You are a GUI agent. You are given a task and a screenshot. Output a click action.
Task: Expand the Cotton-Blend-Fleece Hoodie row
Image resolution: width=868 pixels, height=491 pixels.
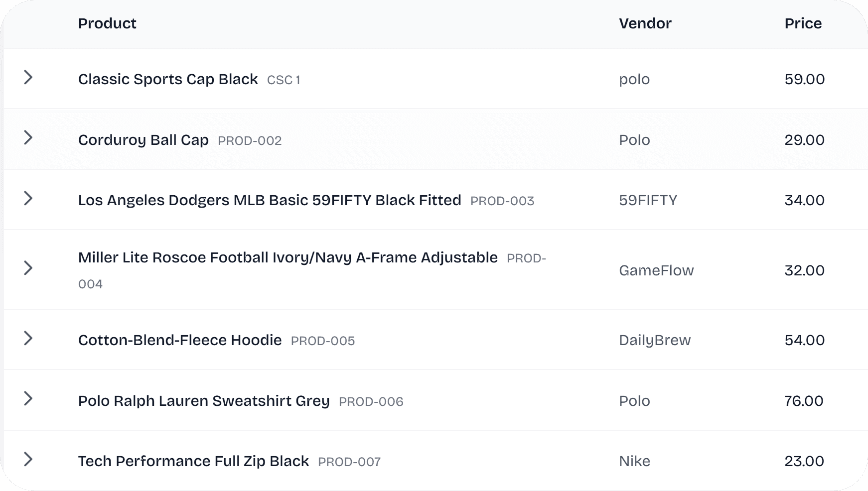[28, 339]
